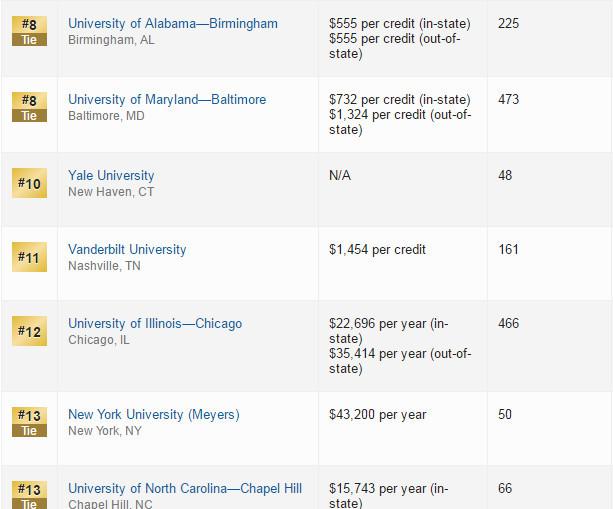
Task: Click the #8 Tie badge for Maryland—Baltimore
Action: (x=29, y=107)
